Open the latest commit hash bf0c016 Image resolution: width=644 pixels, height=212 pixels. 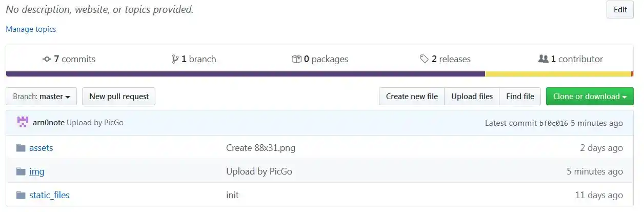point(554,123)
